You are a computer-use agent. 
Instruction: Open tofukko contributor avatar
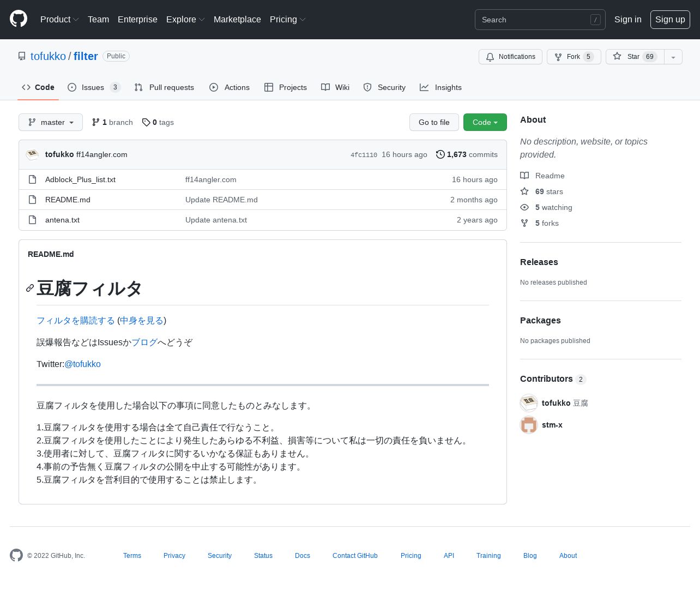529,403
